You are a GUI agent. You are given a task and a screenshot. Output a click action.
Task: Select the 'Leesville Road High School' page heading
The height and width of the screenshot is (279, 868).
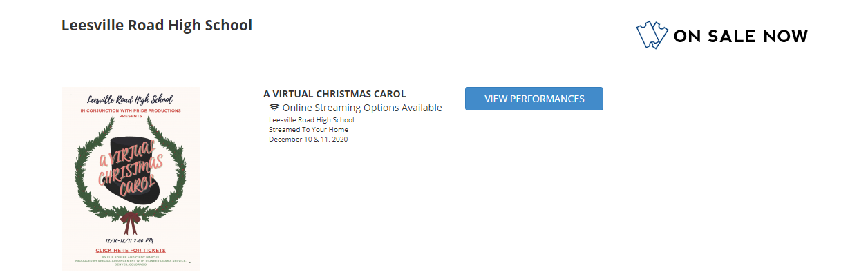tap(157, 26)
